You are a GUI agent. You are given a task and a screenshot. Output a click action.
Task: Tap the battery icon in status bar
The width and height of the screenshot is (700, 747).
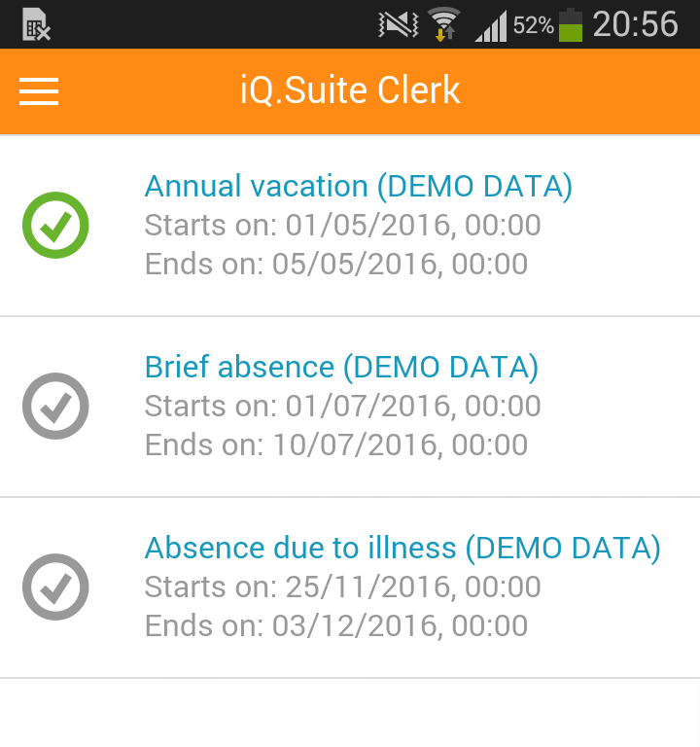(x=571, y=25)
